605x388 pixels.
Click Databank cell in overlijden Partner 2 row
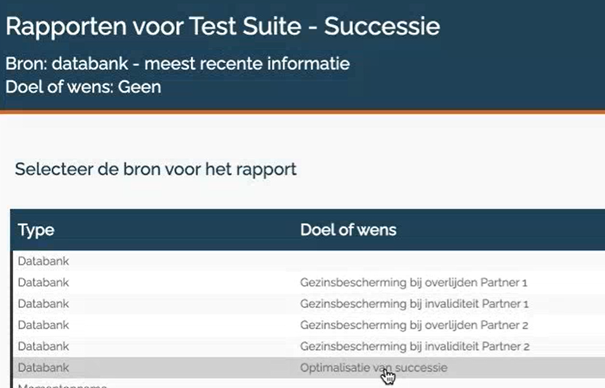[43, 325]
